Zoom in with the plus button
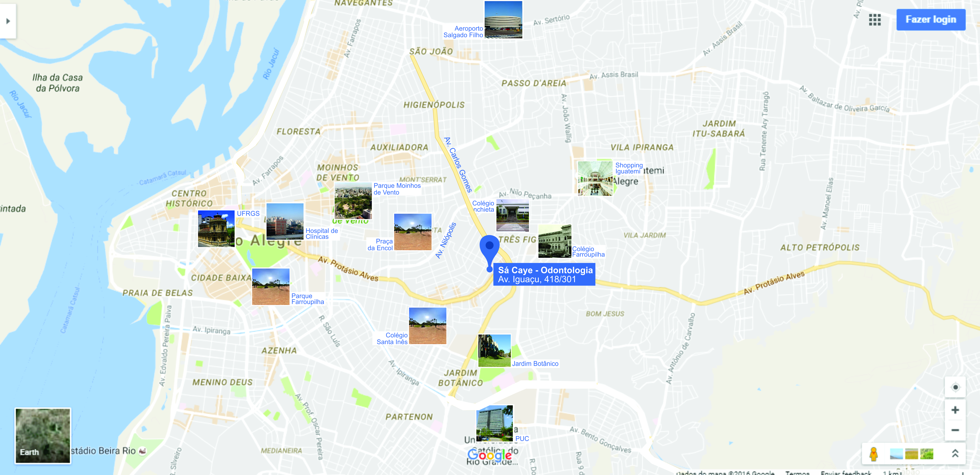The height and width of the screenshot is (475, 980). (x=955, y=410)
